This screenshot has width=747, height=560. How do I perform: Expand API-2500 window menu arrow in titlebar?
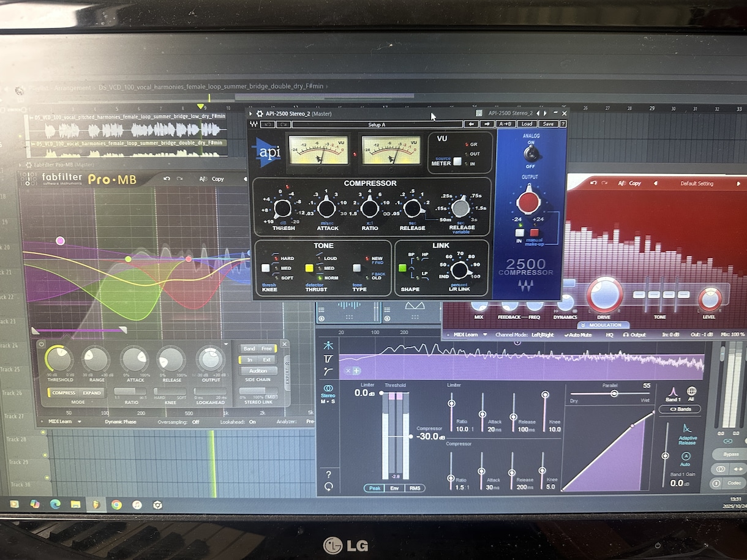pos(251,113)
